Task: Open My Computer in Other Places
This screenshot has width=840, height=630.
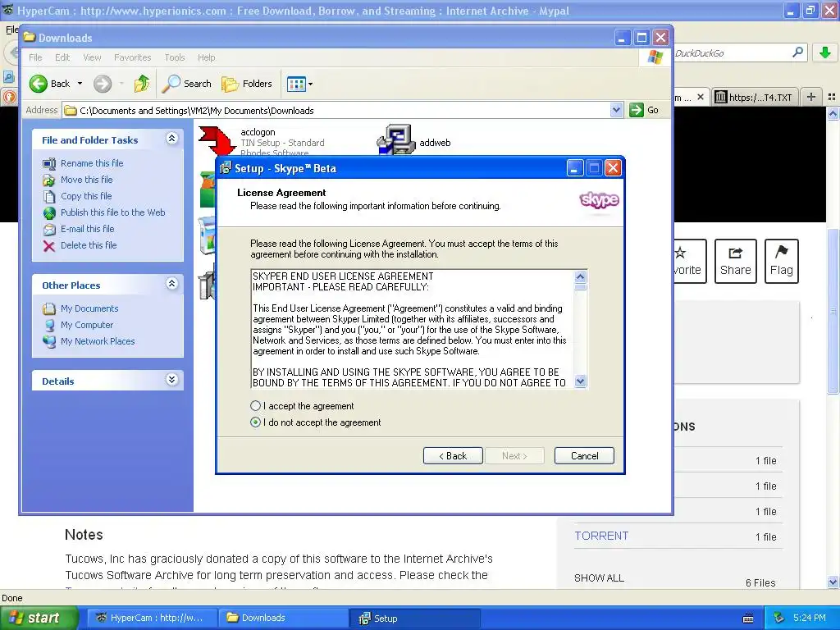Action: click(87, 325)
